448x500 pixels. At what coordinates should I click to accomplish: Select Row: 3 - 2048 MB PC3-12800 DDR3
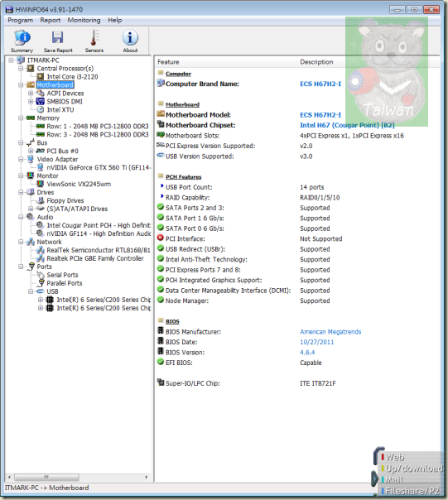click(x=98, y=135)
